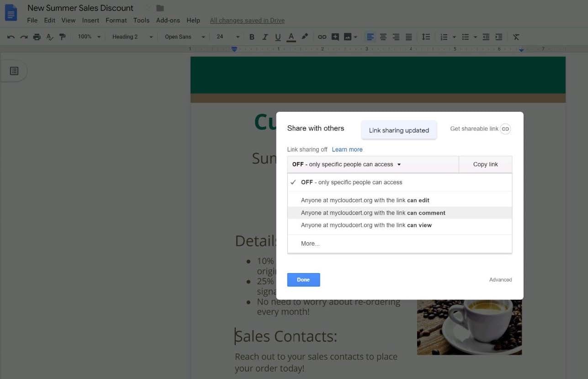Click the Clear formatting icon
This screenshot has width=588, height=379.
[516, 37]
